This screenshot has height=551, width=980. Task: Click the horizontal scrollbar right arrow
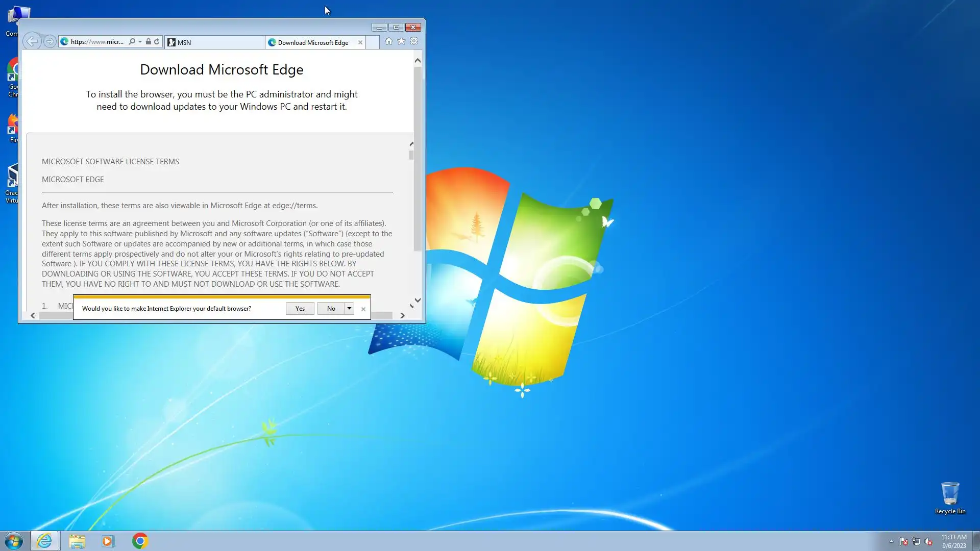point(402,315)
